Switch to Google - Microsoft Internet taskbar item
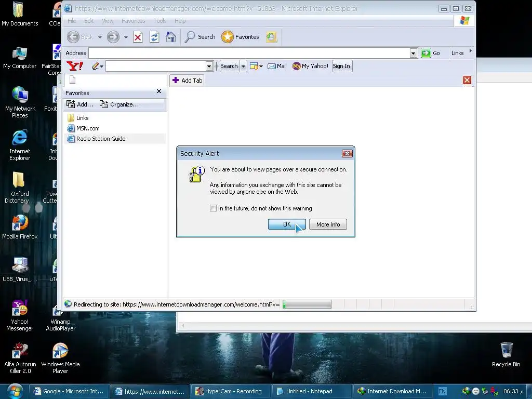Image resolution: width=532 pixels, height=399 pixels. 69,391
